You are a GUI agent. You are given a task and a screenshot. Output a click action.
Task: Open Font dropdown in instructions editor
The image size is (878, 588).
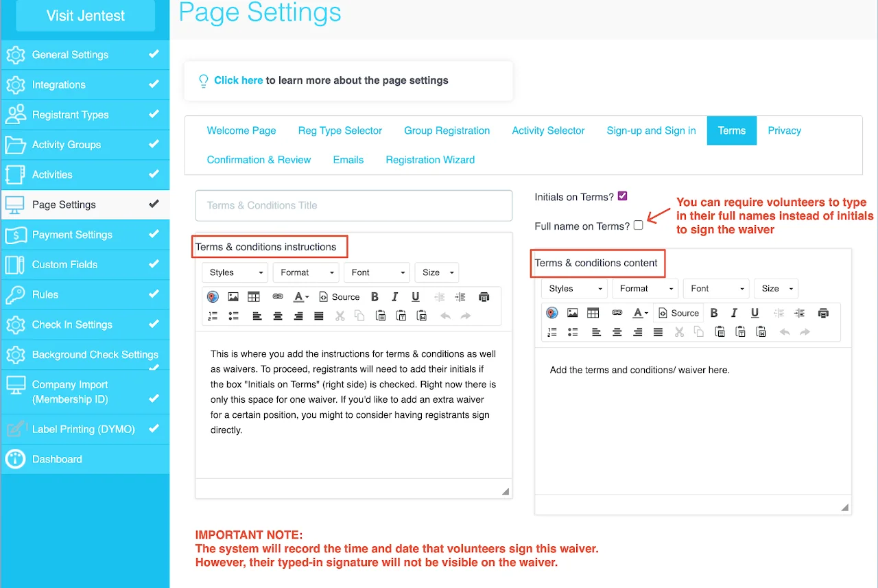(377, 272)
